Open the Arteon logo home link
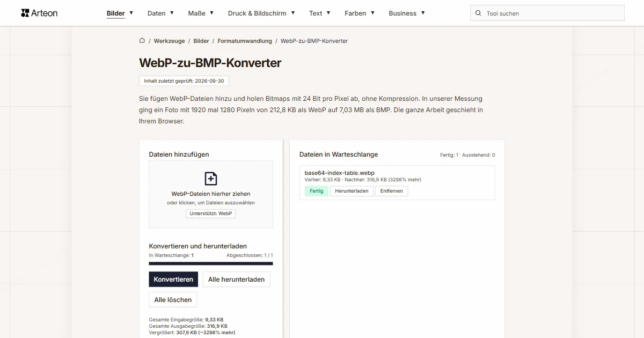644x338 pixels. (39, 13)
